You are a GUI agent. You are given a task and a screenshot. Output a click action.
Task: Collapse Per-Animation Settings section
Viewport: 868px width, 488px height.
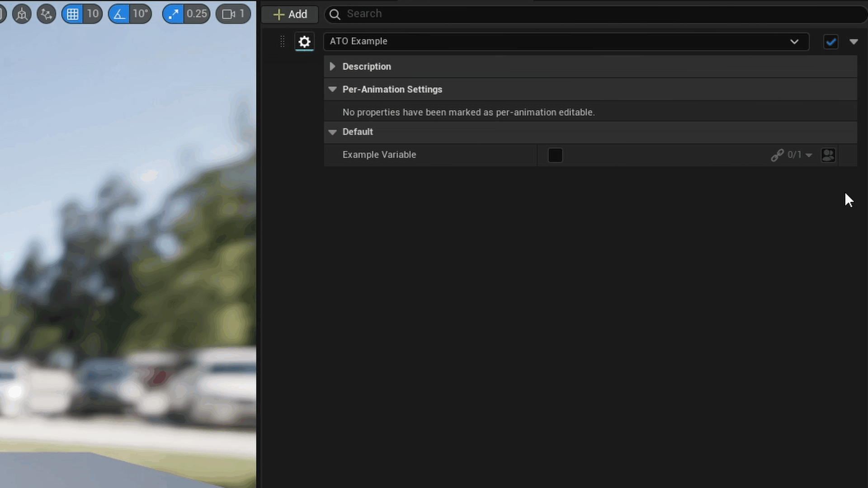(332, 89)
